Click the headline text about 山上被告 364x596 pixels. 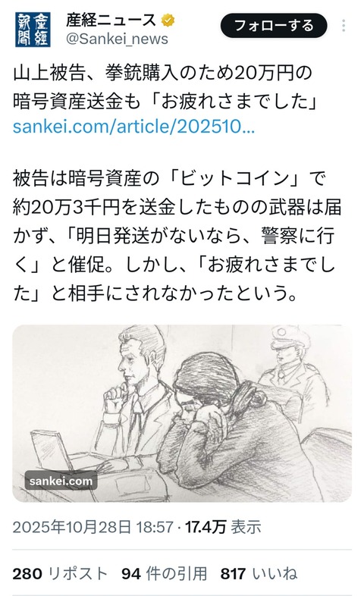coord(165,87)
